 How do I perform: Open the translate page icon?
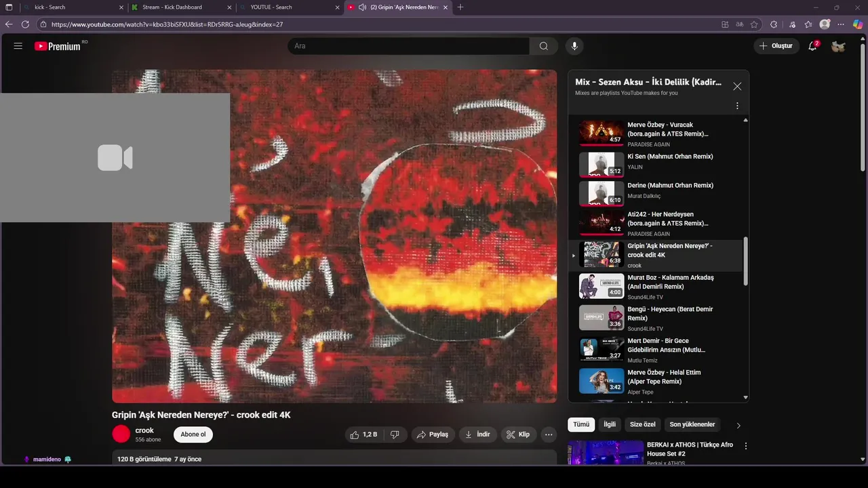tap(740, 24)
